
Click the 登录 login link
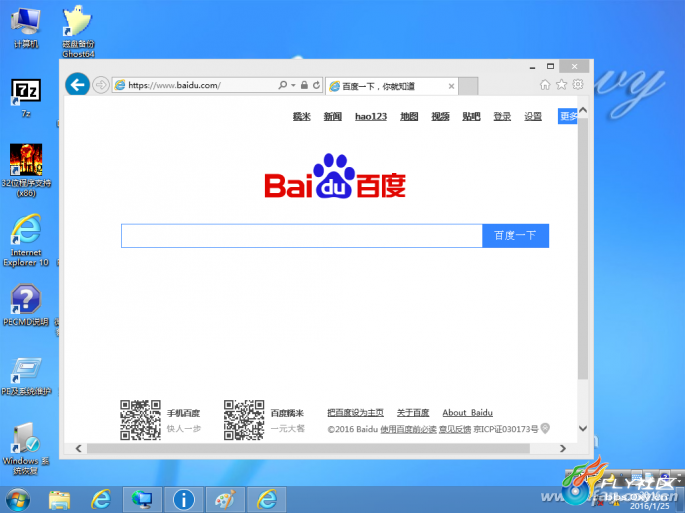[502, 117]
